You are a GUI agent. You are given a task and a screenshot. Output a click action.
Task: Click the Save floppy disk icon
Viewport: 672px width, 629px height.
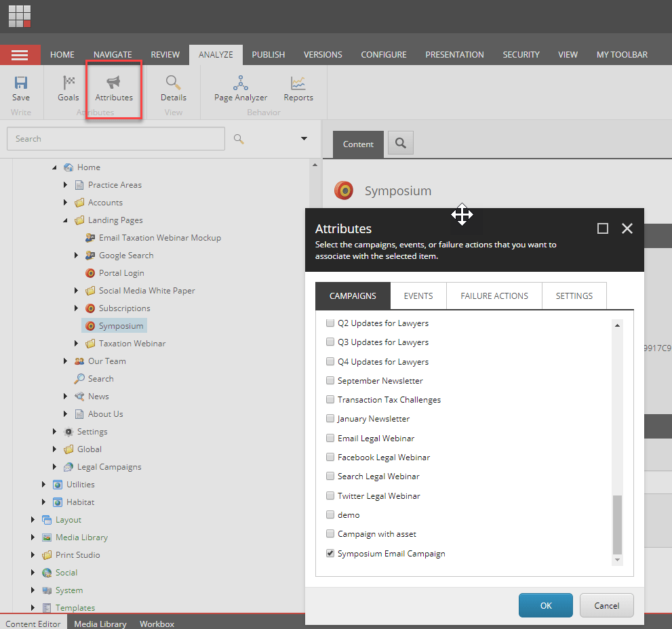[20, 82]
